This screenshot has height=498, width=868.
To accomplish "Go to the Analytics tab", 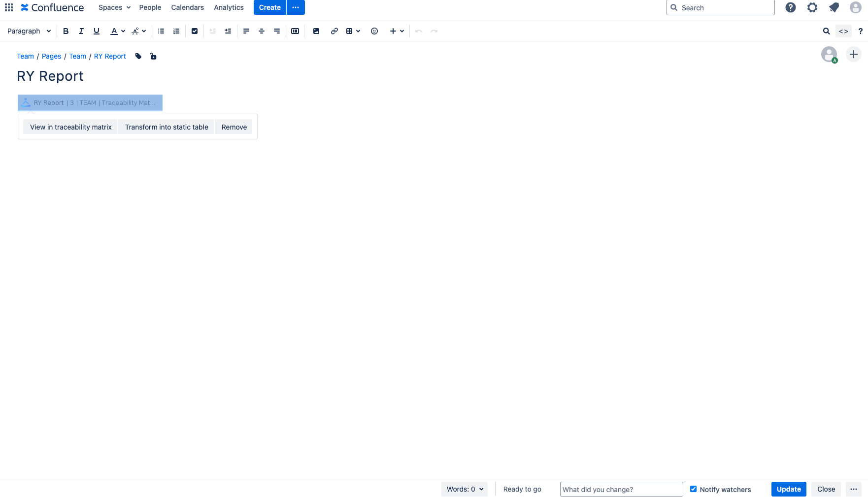I will click(x=229, y=7).
